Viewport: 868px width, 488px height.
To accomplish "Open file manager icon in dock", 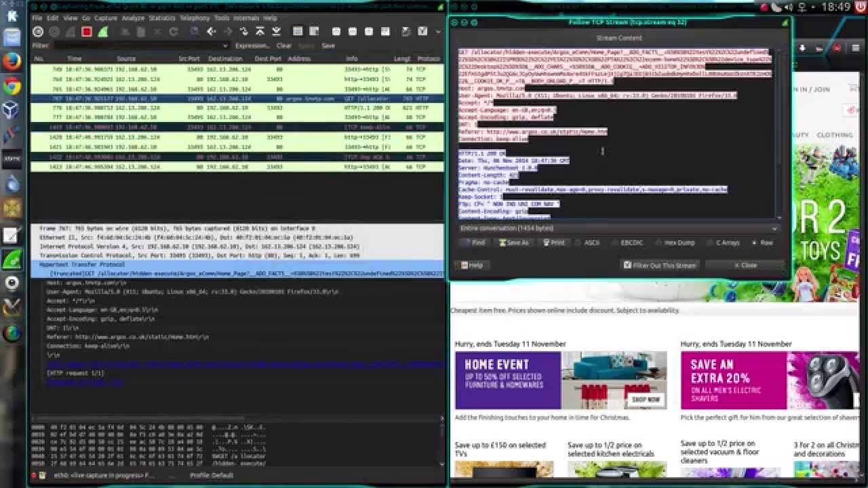I will (x=12, y=39).
